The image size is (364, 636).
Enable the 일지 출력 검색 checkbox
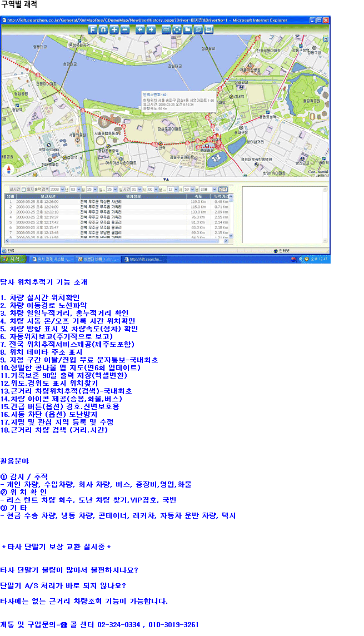coord(24,189)
